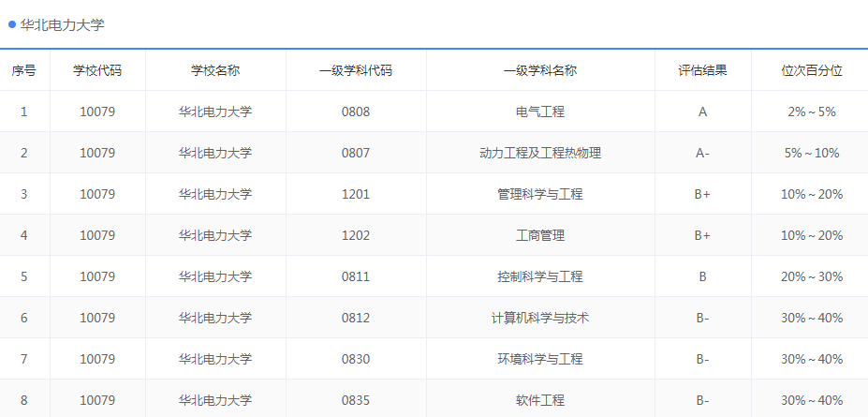Click the 2%～5% percentile cell
868x417 pixels.
(x=812, y=112)
